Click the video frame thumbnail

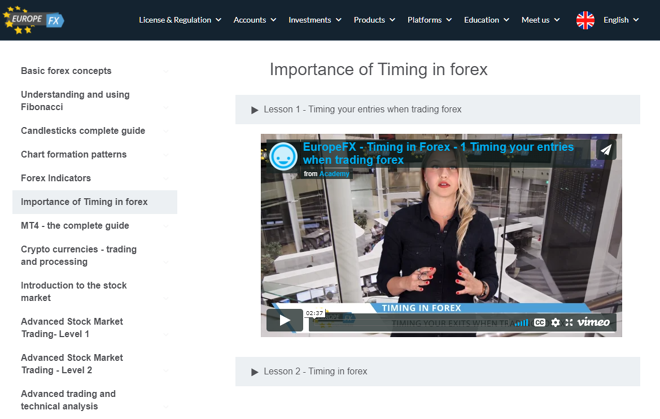441,235
